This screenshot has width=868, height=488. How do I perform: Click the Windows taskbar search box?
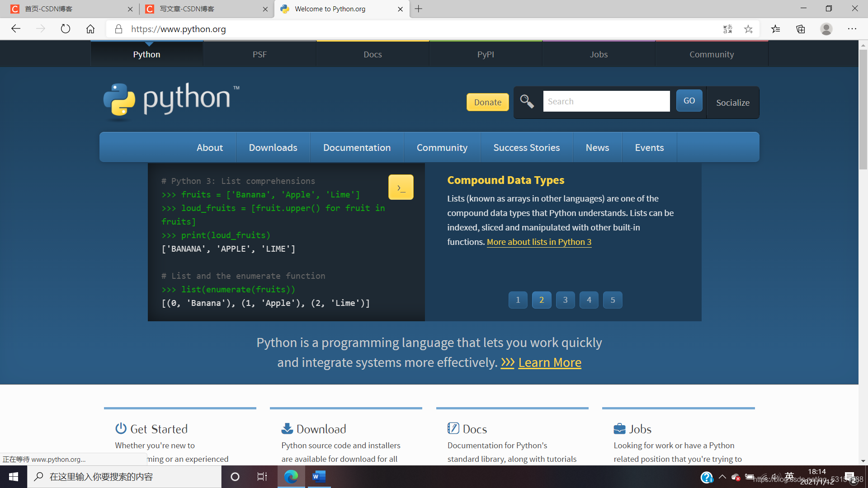pos(124,477)
